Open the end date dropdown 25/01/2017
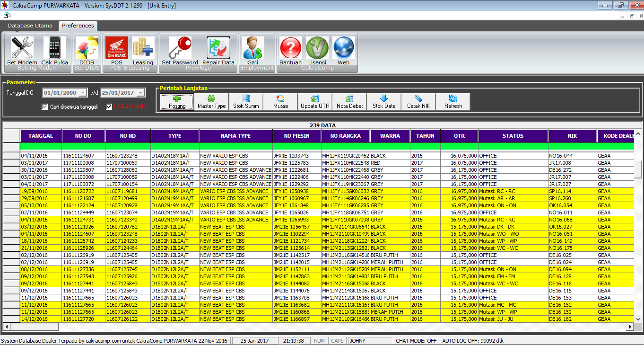This screenshot has height=345, width=644. (140, 93)
